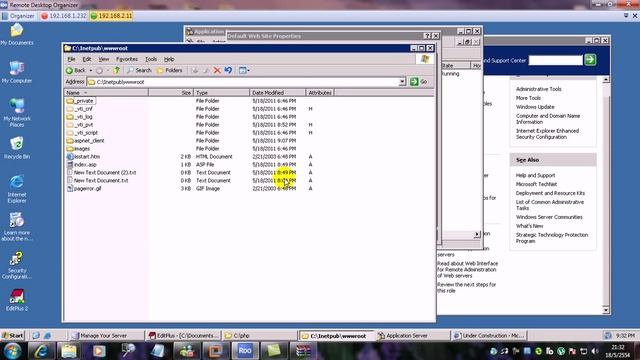Toggle the Folders pane button

[169, 70]
